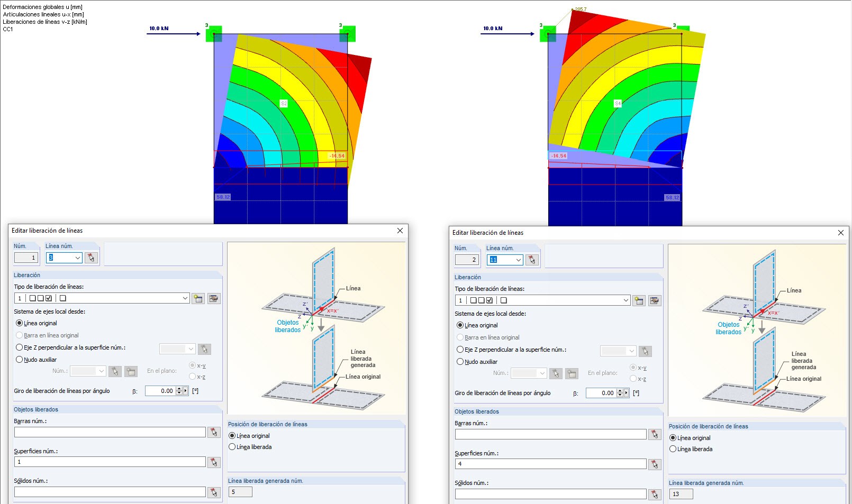Select Línea liberada position, left dialog
The width and height of the screenshot is (852, 504).
(x=232, y=447)
